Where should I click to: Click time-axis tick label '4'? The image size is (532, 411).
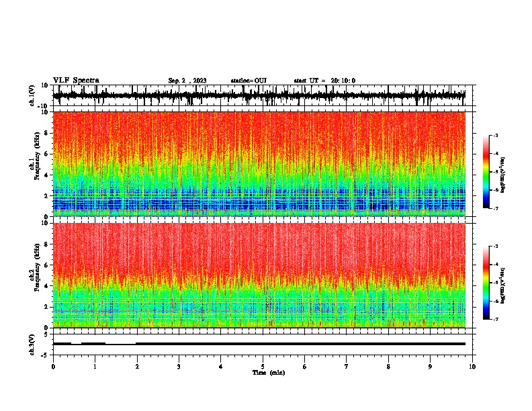click(x=221, y=367)
